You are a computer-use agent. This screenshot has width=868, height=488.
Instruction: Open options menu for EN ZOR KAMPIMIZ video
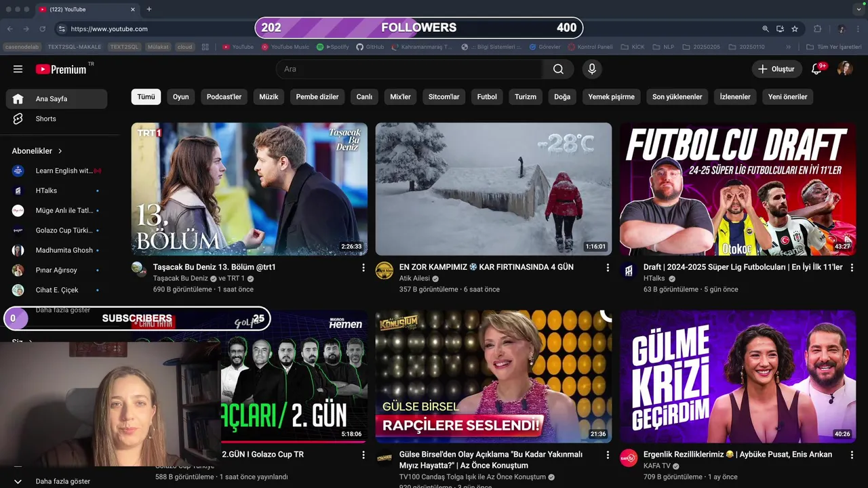608,268
